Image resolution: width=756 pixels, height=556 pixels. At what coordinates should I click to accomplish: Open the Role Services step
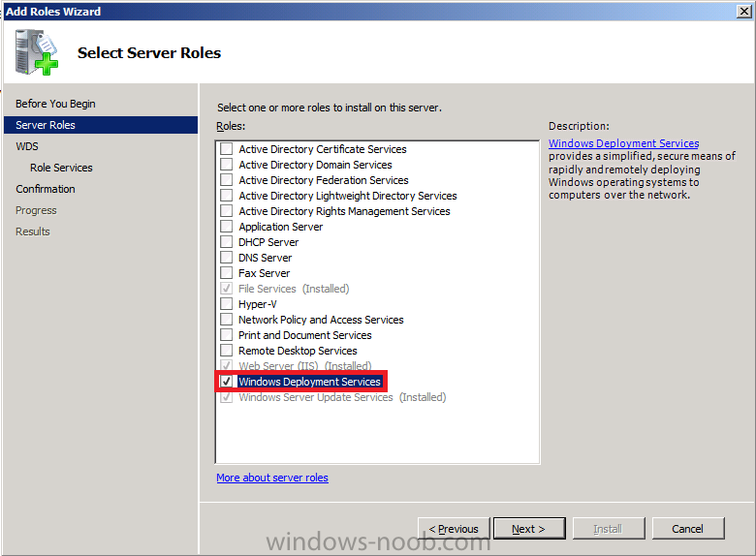(x=61, y=168)
